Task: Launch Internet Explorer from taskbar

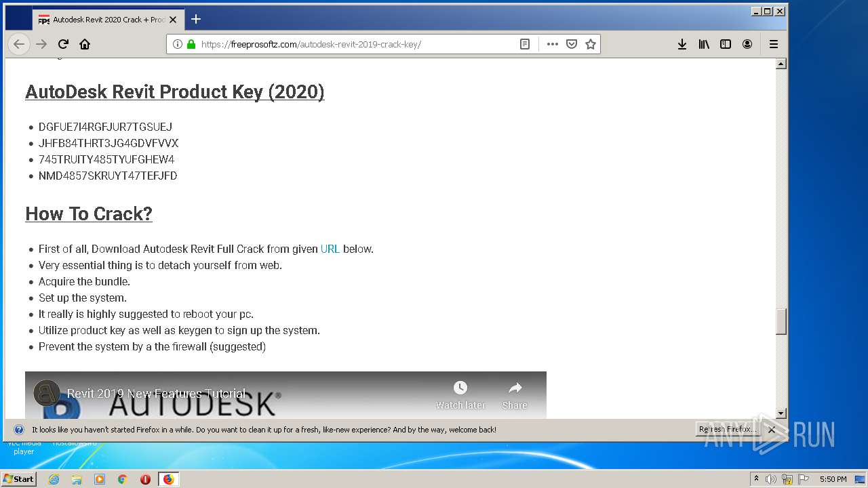Action: [54, 479]
